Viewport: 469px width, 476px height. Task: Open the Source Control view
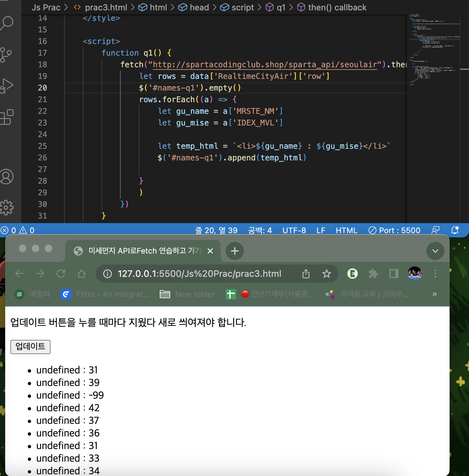coord(6,55)
